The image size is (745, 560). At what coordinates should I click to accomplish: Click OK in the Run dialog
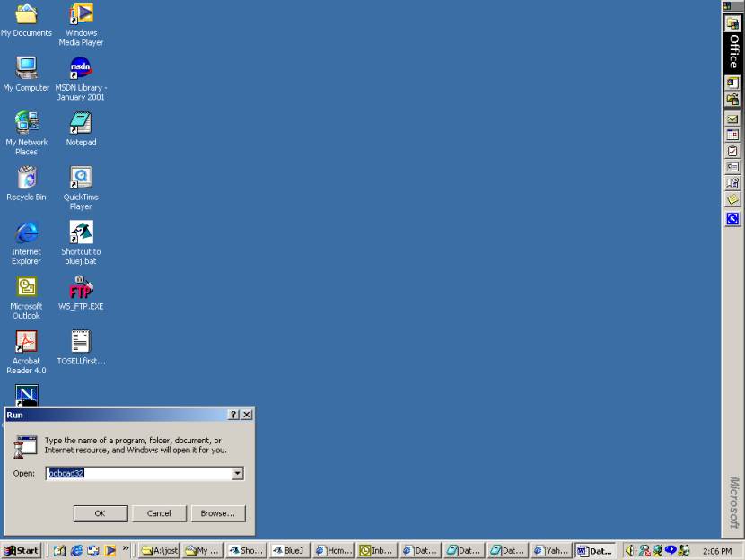[x=101, y=513]
